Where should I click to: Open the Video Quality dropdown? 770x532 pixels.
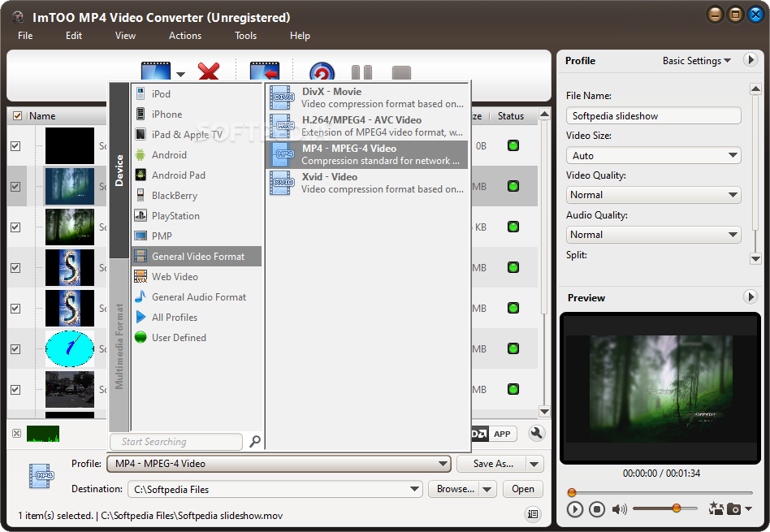point(653,195)
